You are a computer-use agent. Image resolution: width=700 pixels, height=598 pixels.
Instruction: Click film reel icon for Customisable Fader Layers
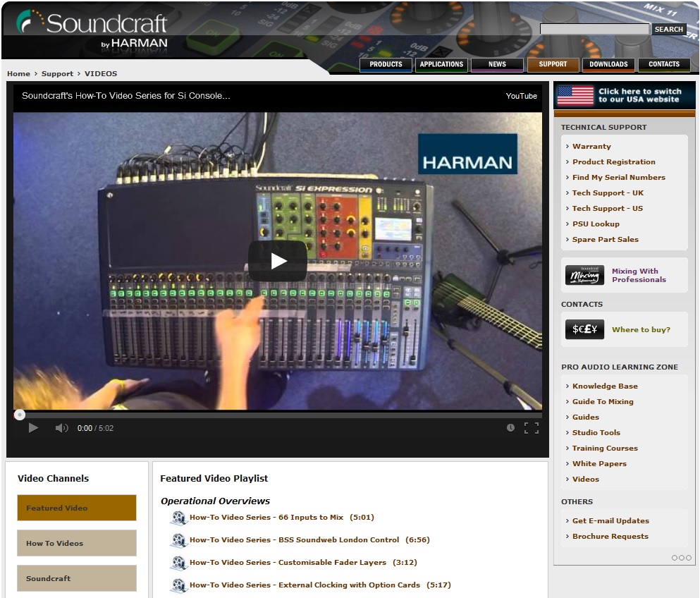[178, 563]
